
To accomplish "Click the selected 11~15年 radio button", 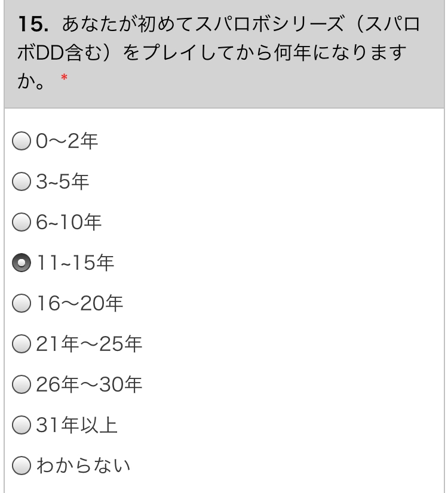I will coord(22,263).
